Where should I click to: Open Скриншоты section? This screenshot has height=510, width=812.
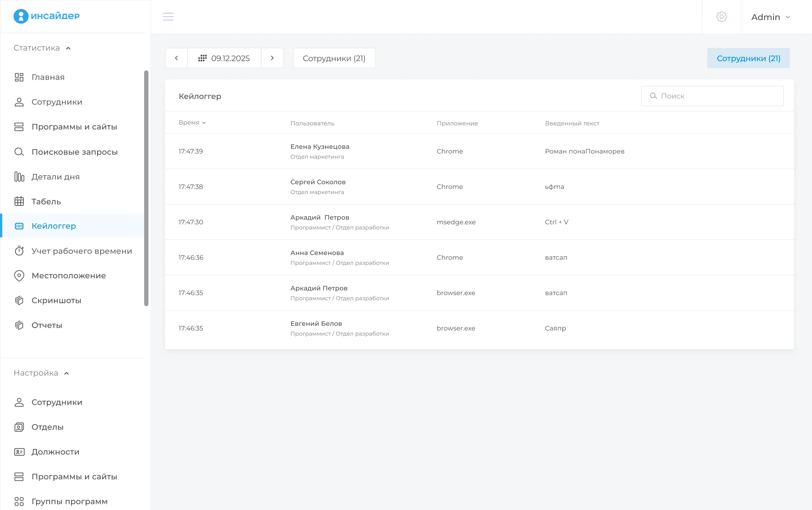pos(56,300)
